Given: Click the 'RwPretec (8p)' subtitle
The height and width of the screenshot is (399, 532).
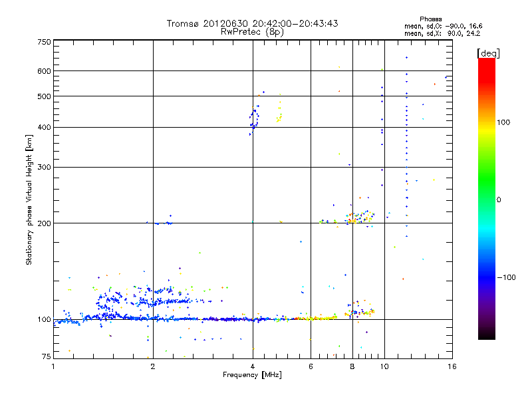Looking at the screenshot, I should coord(252,32).
